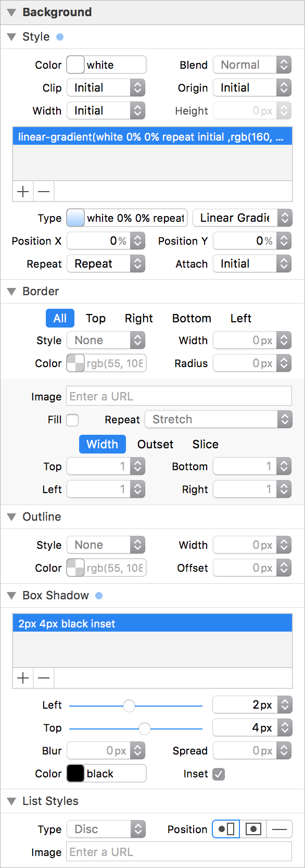The width and height of the screenshot is (305, 868).
Task: Collapse the Box Shadow section
Action: coord(11,595)
